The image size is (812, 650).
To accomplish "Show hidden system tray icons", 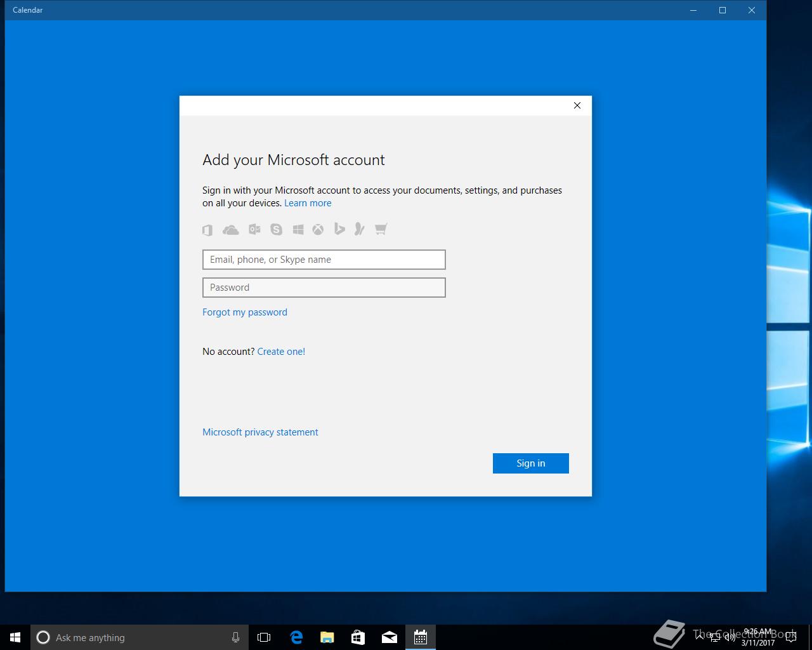I will [700, 637].
